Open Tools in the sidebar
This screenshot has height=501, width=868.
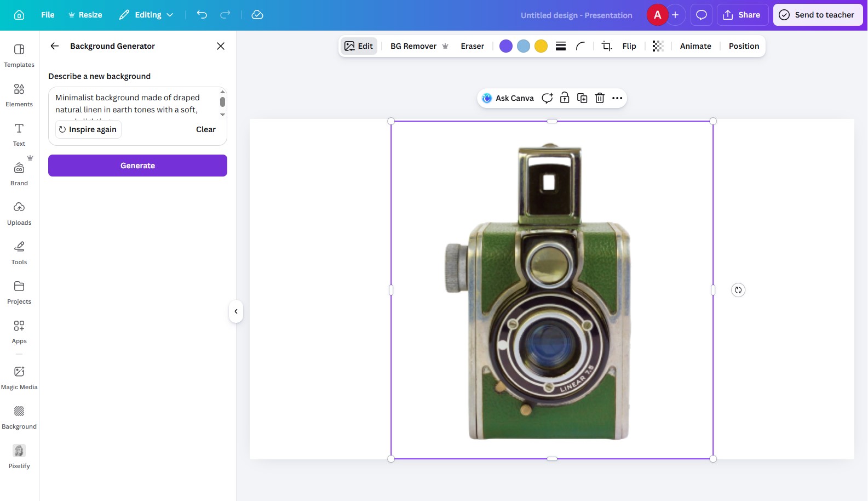[x=19, y=253]
